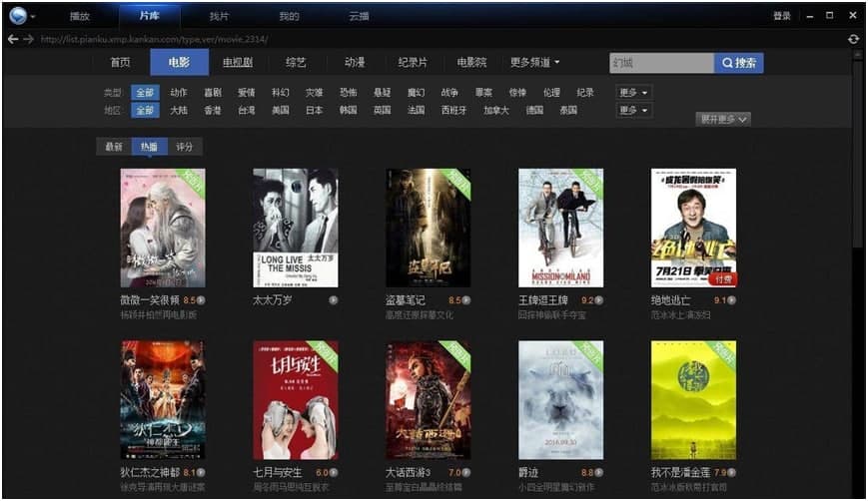Click the 我不是潘金莲 title link
The height and width of the screenshot is (501, 868).
680,472
